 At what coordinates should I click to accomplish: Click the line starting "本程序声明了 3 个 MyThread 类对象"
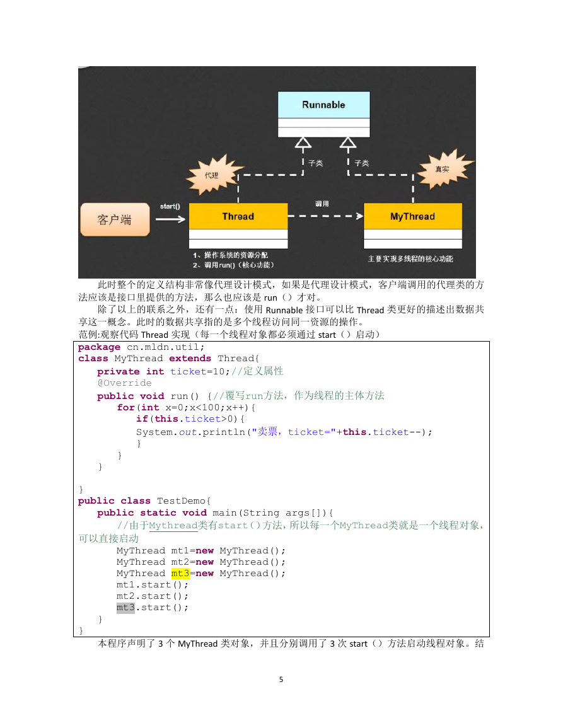coord(291,644)
